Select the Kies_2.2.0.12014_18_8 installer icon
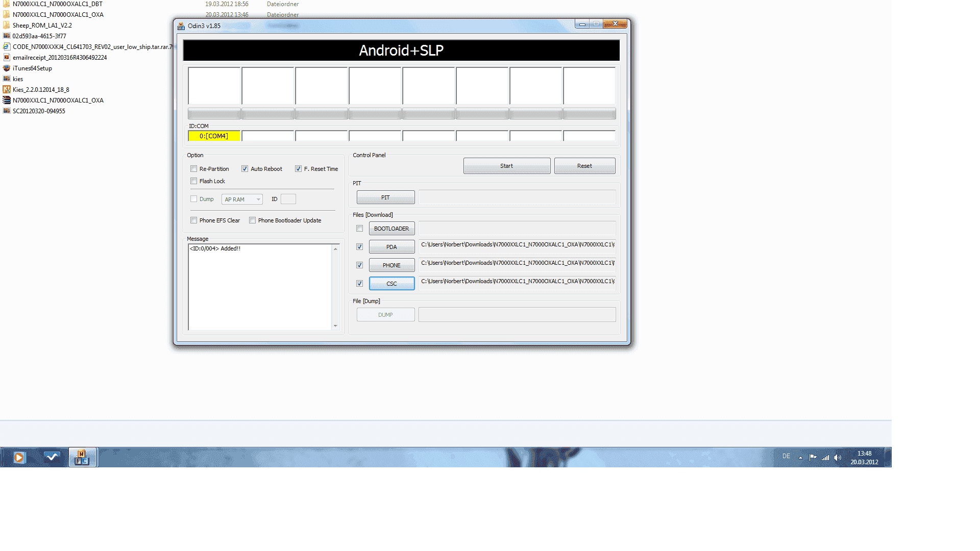The image size is (980, 551). [x=7, y=89]
